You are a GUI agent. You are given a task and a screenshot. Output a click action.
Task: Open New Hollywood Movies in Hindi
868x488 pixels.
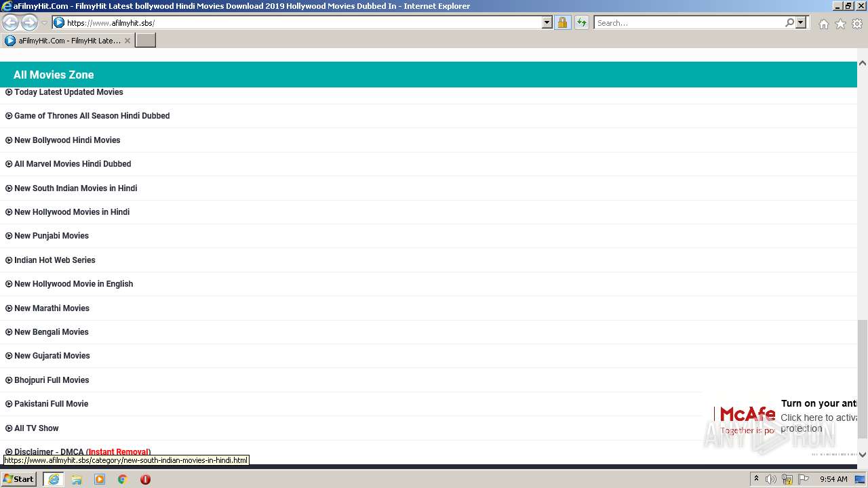click(x=72, y=212)
